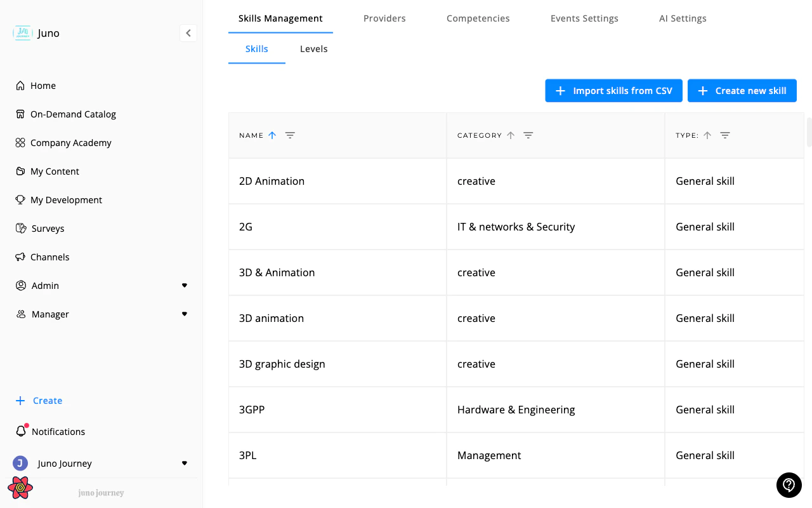This screenshot has width=812, height=508.
Task: Click Import skills from CSV
Action: tap(613, 90)
